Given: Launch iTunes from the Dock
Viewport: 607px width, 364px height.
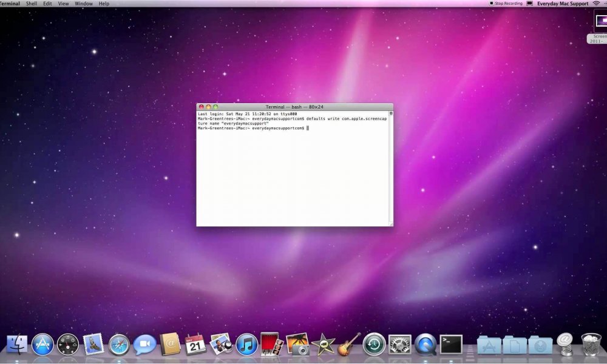Looking at the screenshot, I should coord(246,345).
